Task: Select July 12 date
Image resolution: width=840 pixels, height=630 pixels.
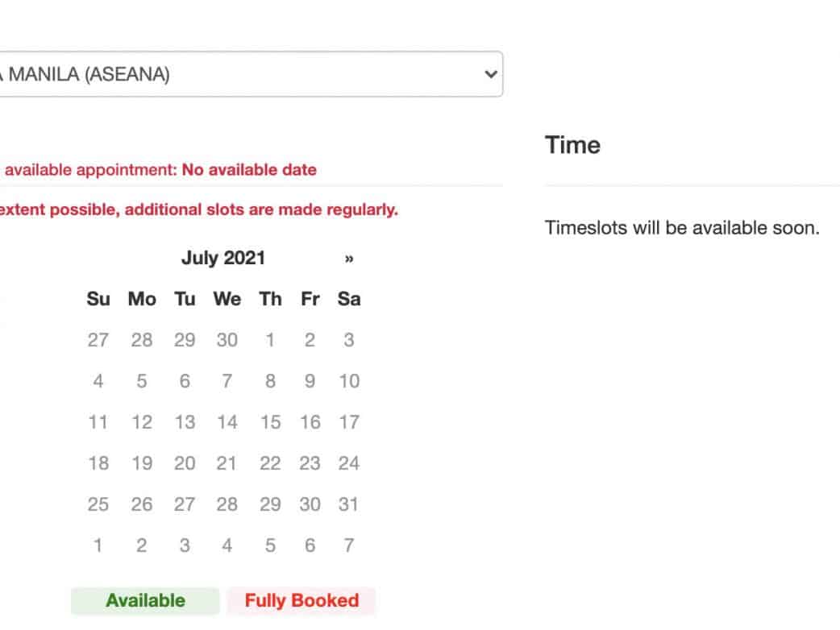Action: click(142, 422)
